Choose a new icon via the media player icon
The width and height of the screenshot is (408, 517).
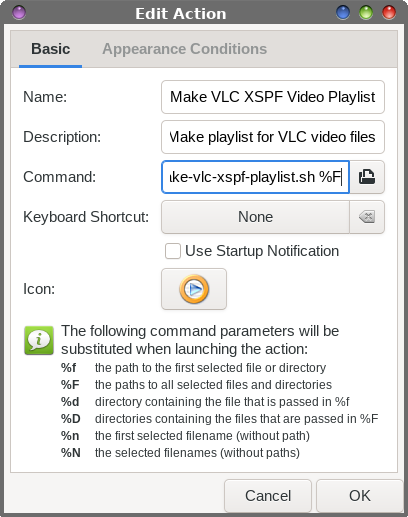(194, 289)
